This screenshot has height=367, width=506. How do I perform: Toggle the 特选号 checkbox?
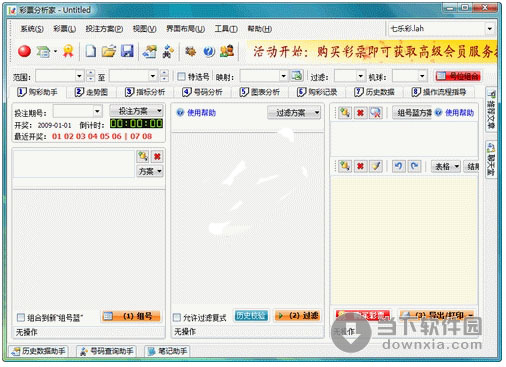(x=181, y=77)
